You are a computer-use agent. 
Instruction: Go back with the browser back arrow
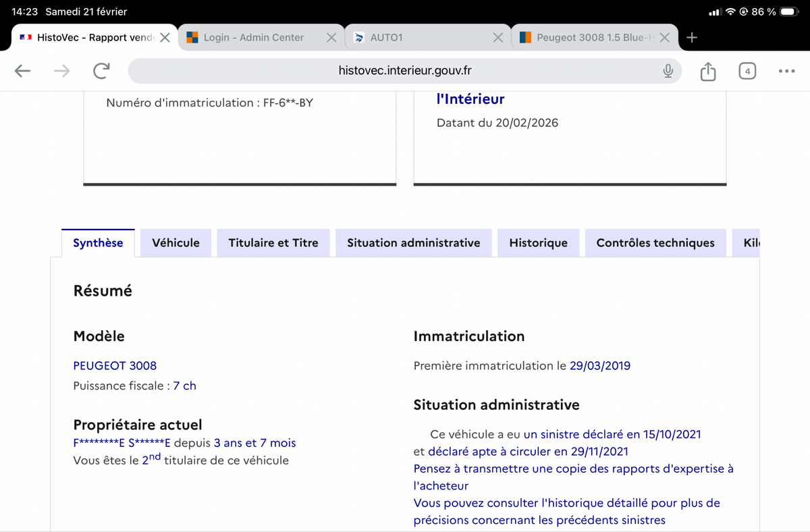pyautogui.click(x=23, y=71)
